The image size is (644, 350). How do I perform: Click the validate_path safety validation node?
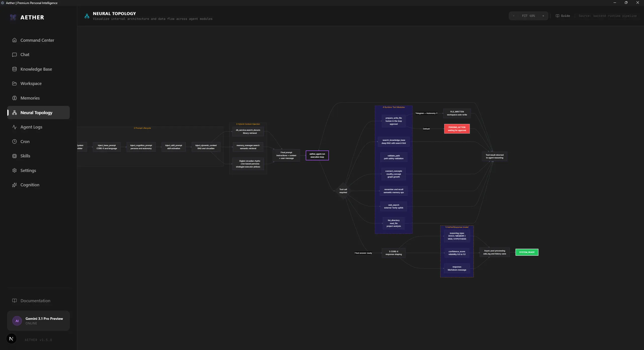(393, 157)
